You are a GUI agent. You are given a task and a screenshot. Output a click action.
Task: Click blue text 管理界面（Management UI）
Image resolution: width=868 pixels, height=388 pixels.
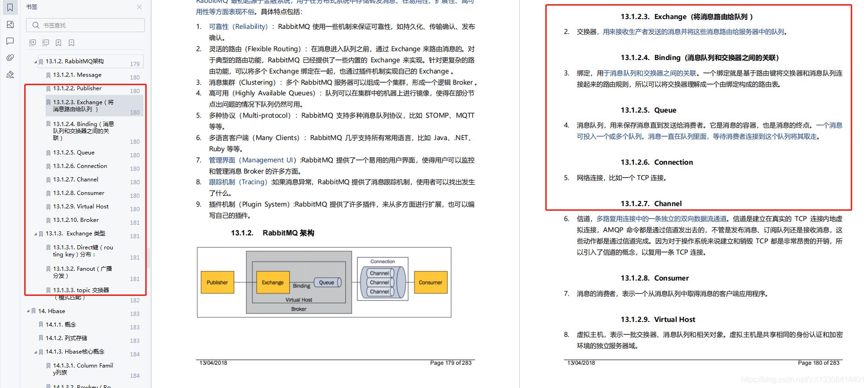pyautogui.click(x=253, y=160)
